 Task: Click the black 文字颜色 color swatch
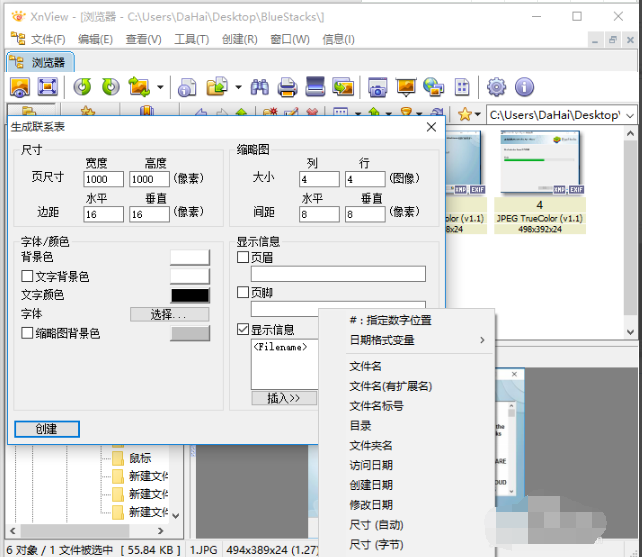(x=190, y=295)
